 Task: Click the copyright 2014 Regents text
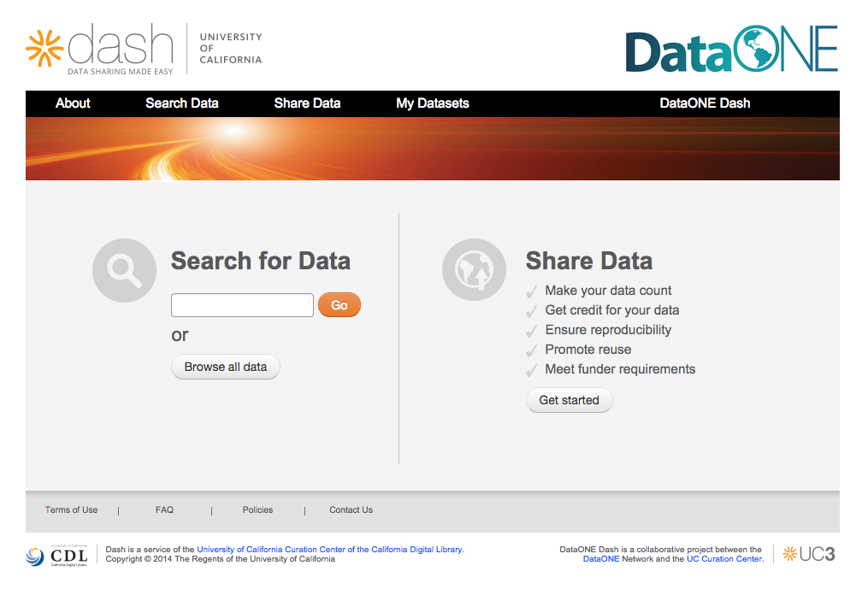click(x=221, y=559)
